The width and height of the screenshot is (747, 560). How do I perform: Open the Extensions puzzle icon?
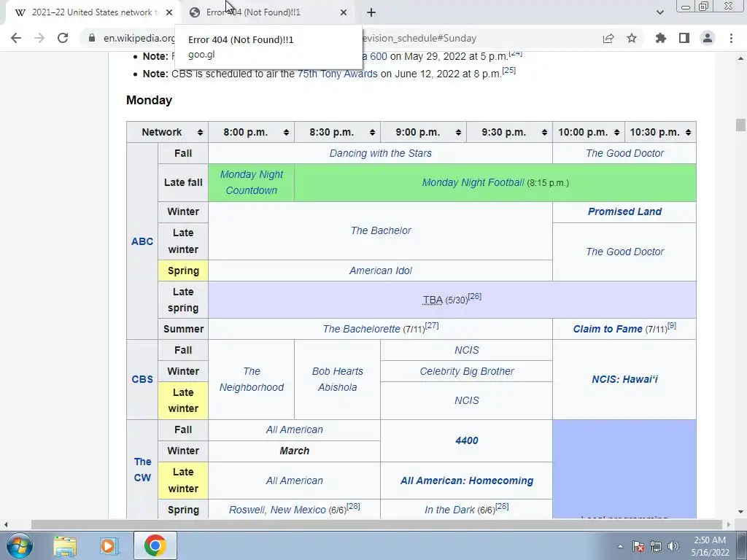point(660,38)
